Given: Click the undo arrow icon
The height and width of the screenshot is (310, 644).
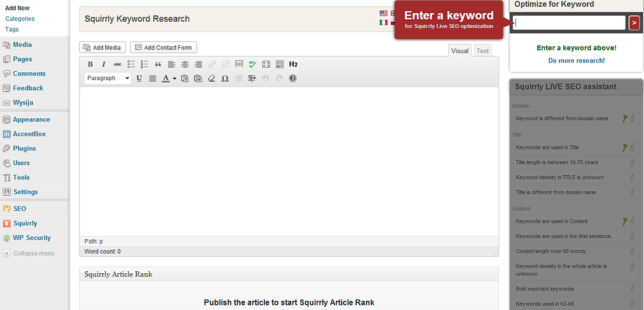Looking at the screenshot, I should 265,78.
